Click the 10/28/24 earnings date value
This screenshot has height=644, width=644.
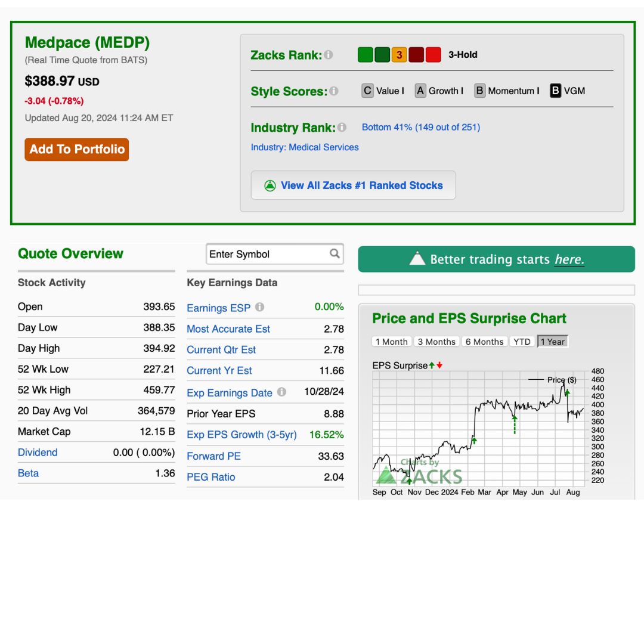(x=324, y=392)
